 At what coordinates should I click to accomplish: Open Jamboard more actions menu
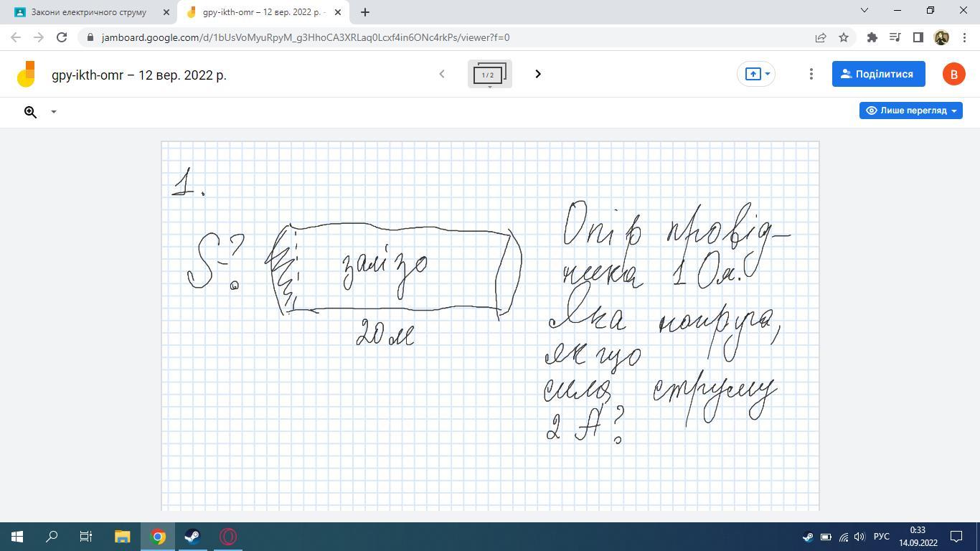[x=811, y=74]
